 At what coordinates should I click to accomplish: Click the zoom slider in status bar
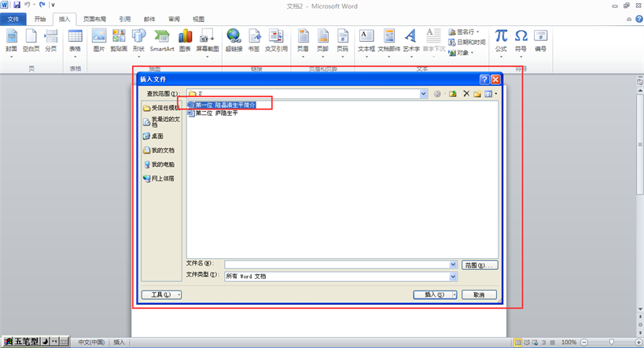tap(610, 342)
